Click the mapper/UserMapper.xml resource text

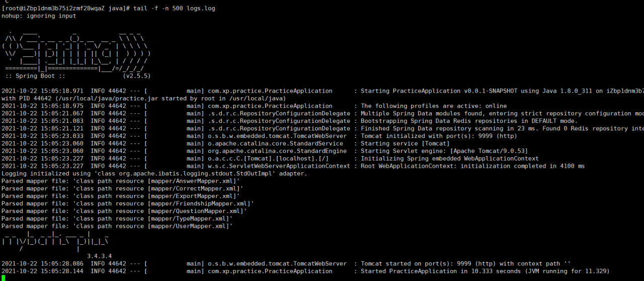190,226
